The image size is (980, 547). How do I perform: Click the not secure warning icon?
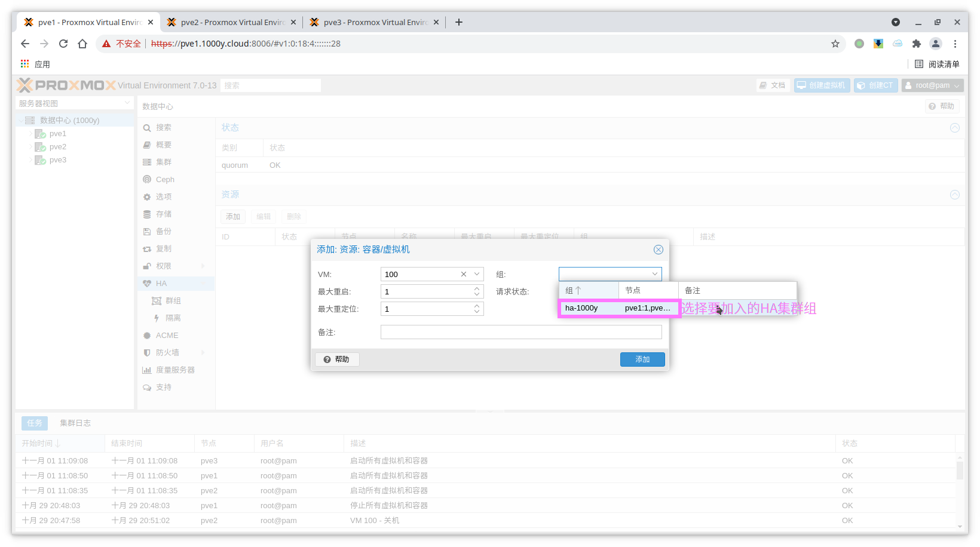pyautogui.click(x=106, y=44)
